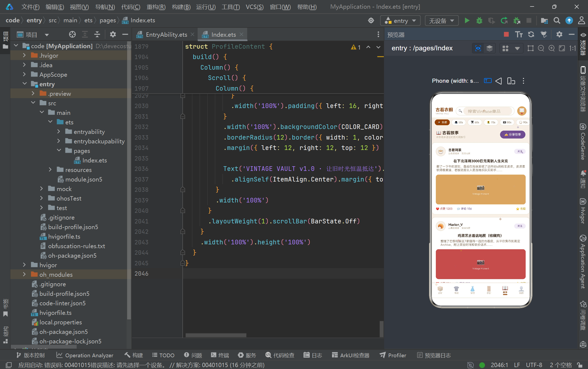588x369 pixels.
Task: Select the 50s category chip
Action: click(x=459, y=122)
